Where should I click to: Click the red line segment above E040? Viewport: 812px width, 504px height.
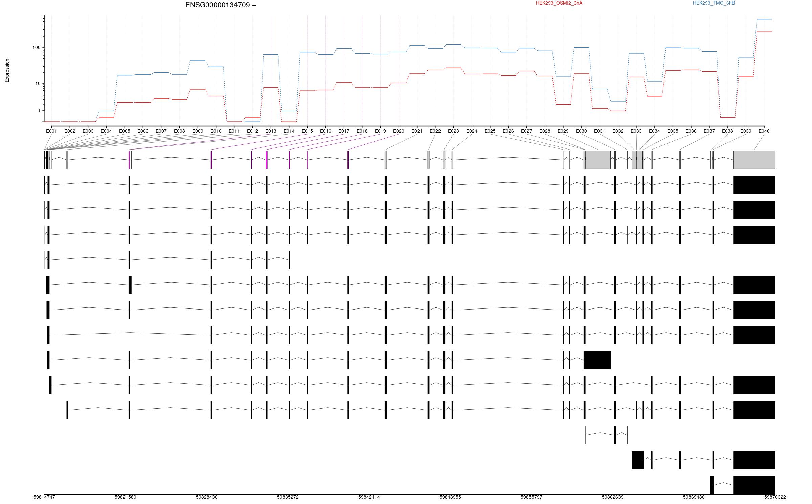click(764, 32)
